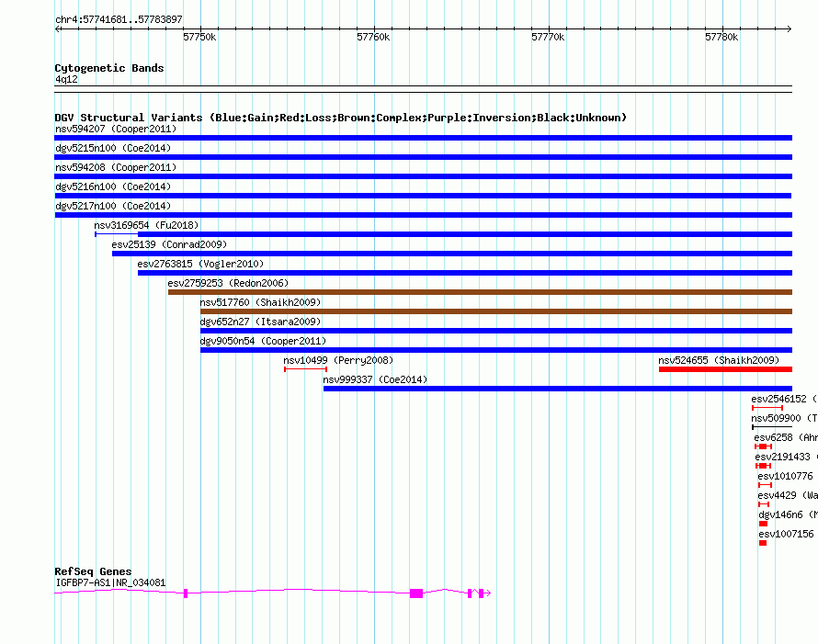
Task: Select the Cytogenetic Bands track title
Action: pos(109,68)
